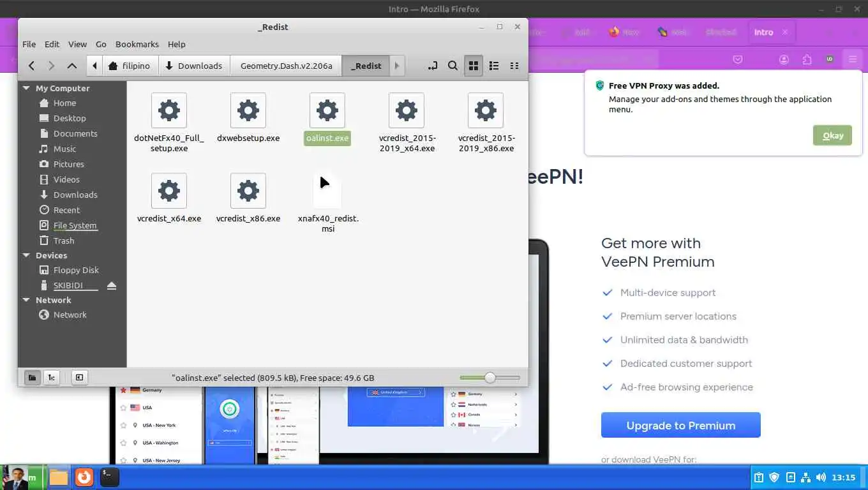This screenshot has width=868, height=490.
Task: Open the Edit menu
Action: tap(52, 44)
